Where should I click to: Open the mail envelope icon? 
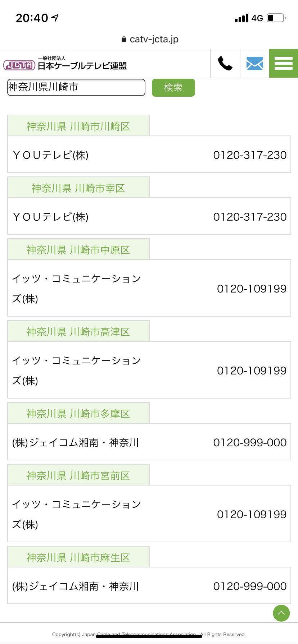click(254, 64)
